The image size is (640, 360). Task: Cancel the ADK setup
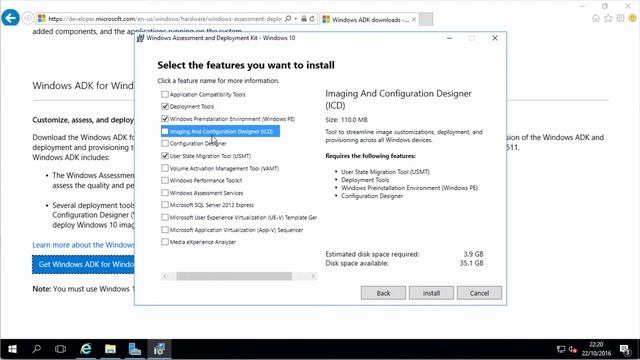pyautogui.click(x=479, y=293)
